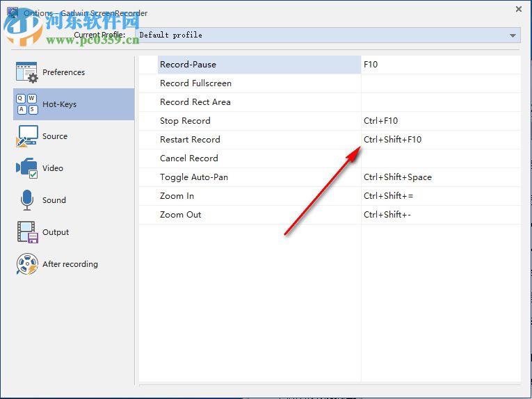Open the Video camera icon
Image resolution: width=532 pixels, height=399 pixels.
tap(27, 168)
